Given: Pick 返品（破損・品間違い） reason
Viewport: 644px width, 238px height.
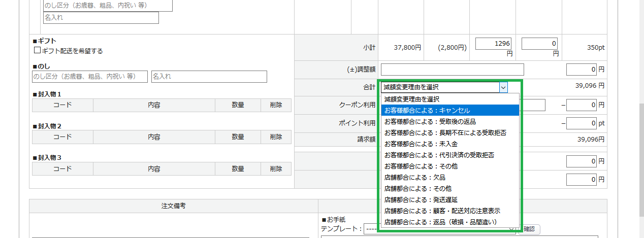Looking at the screenshot, I should click(x=449, y=222).
